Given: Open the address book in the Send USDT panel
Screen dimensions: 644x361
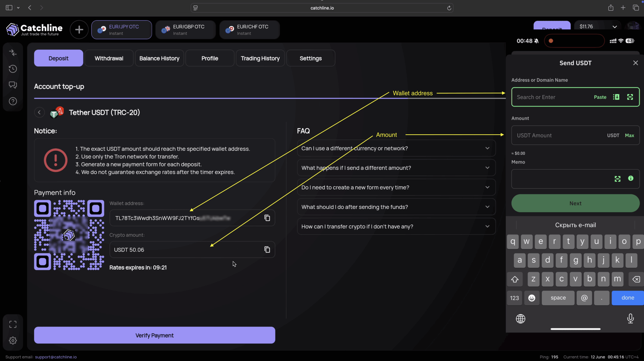Looking at the screenshot, I should point(616,97).
